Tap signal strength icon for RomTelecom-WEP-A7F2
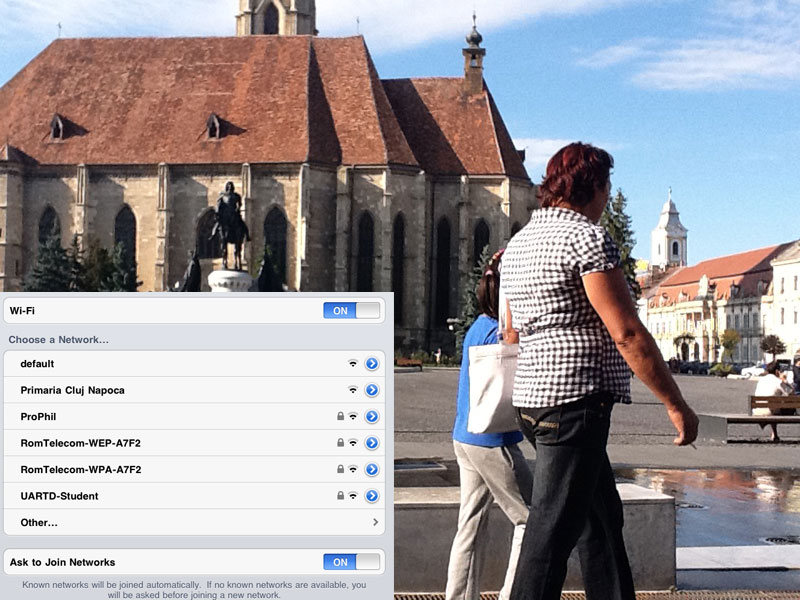Image resolution: width=800 pixels, height=600 pixels. tap(353, 443)
